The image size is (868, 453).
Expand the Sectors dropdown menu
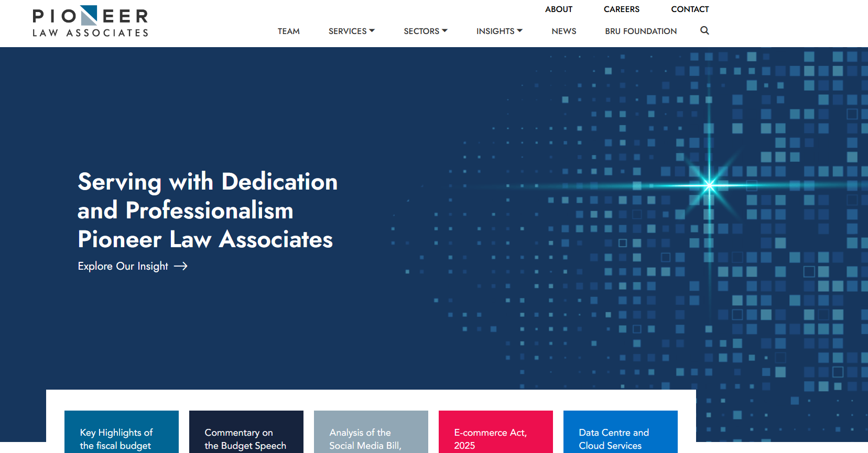click(426, 31)
